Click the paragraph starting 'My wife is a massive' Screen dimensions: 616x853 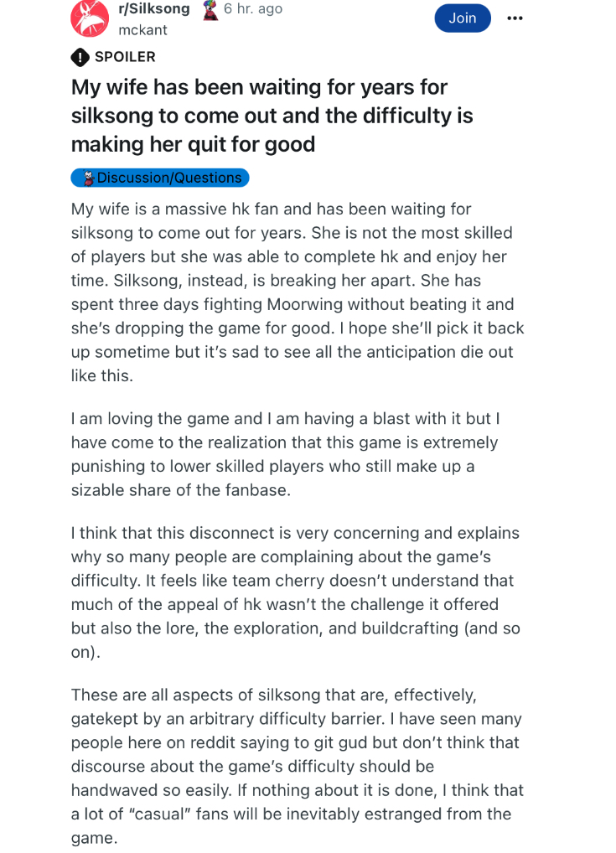pyautogui.click(x=298, y=292)
